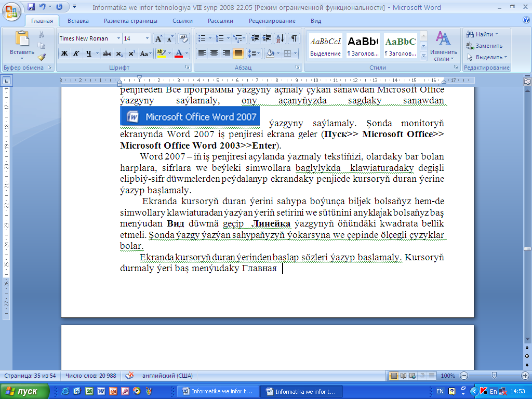The image size is (532, 399).
Task: Toggle the ruler above the vertical scrollbar
Action: (x=527, y=81)
